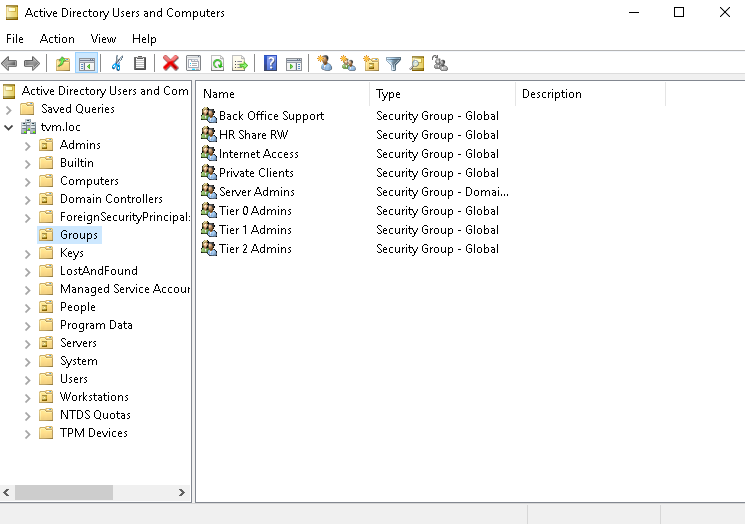Image resolution: width=745 pixels, height=524 pixels.
Task: Click the Forward arrow toolbar icon
Action: [x=32, y=63]
